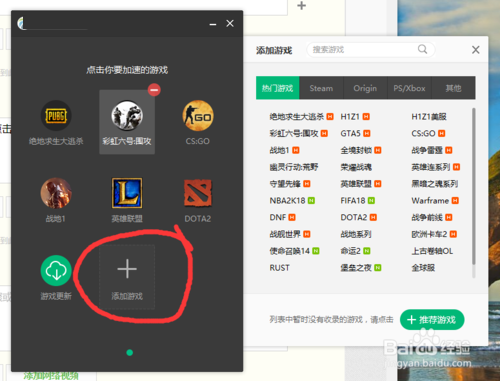Choose 荣耀战魂 in the list

356,167
